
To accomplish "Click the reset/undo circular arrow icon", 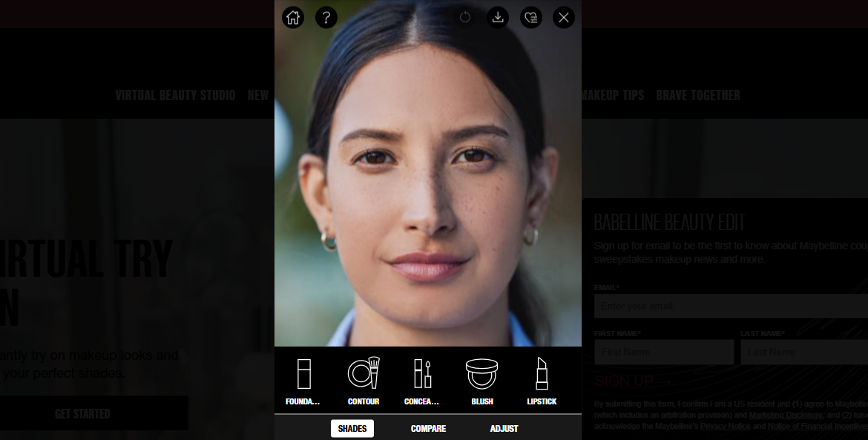I will point(465,17).
